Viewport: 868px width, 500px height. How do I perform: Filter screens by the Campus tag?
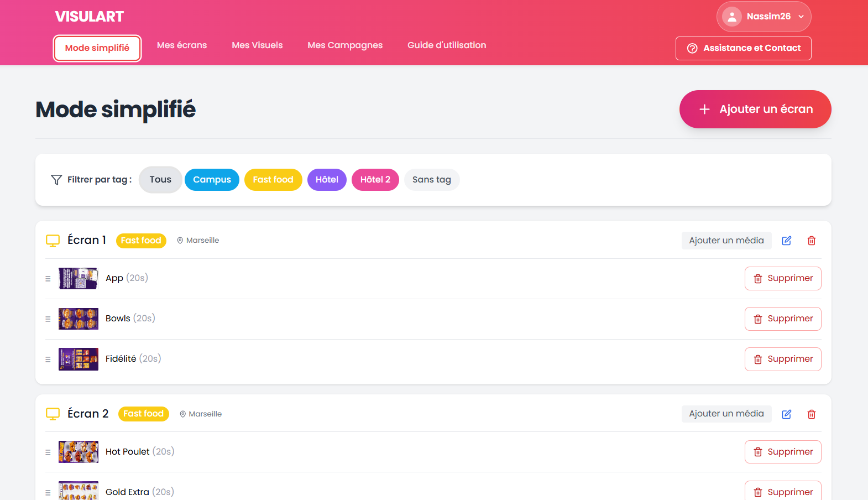[212, 180]
